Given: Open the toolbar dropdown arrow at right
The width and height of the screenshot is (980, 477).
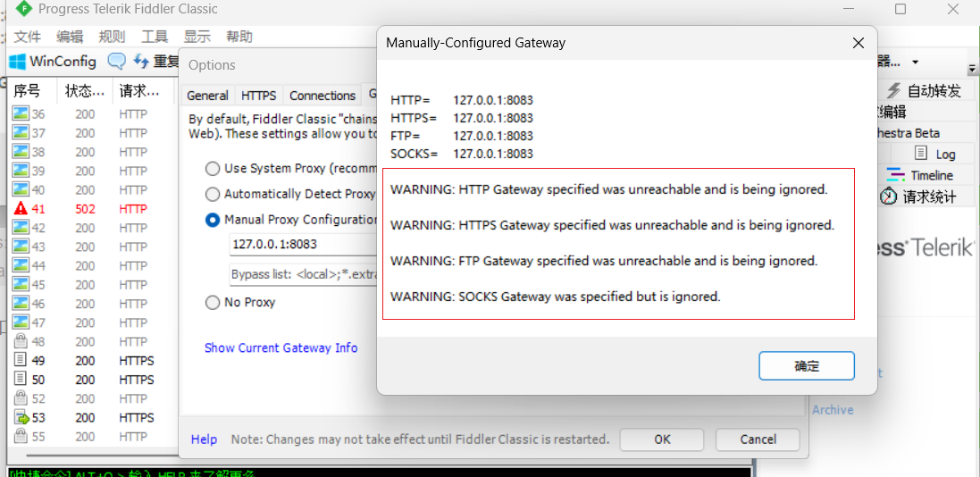Looking at the screenshot, I should tap(916, 62).
